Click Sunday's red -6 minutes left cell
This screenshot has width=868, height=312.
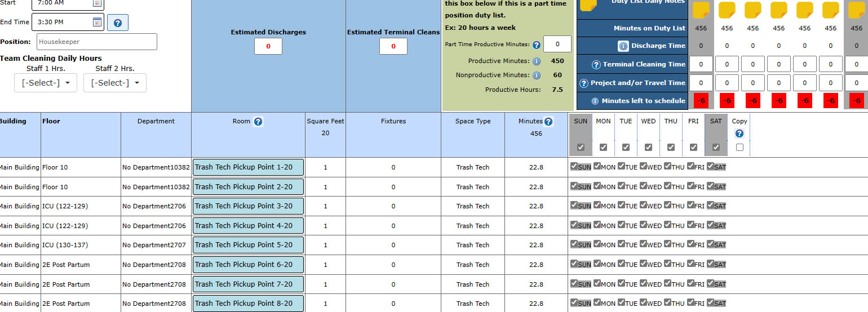[701, 101]
